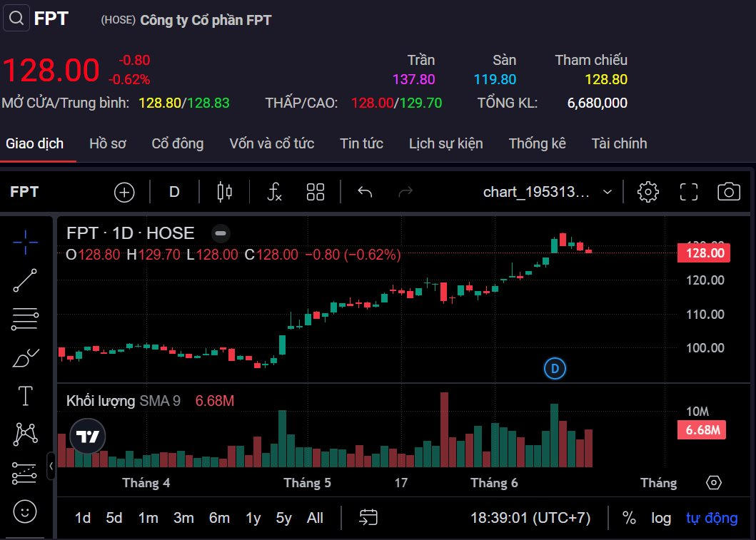Toggle log scale on price axis
756x540 pixels.
pos(660,518)
